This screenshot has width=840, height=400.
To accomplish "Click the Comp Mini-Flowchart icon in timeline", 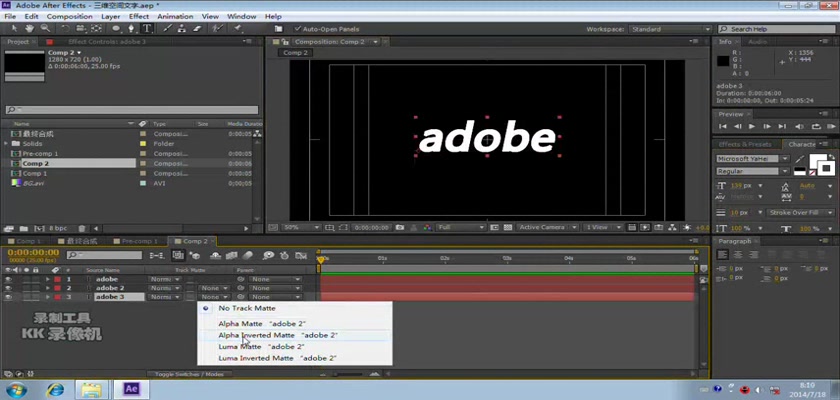I will (x=156, y=256).
